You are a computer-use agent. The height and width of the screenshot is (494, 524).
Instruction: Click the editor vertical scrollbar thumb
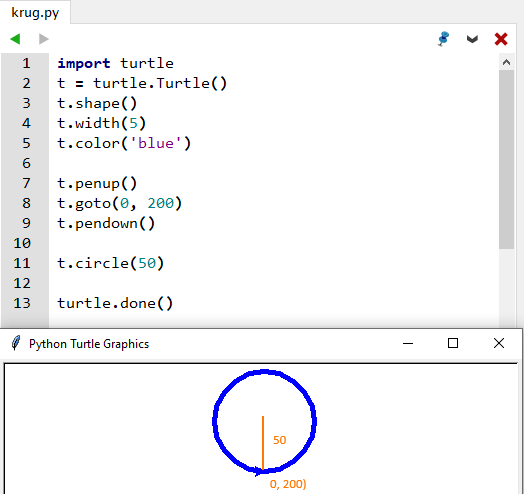tap(506, 159)
